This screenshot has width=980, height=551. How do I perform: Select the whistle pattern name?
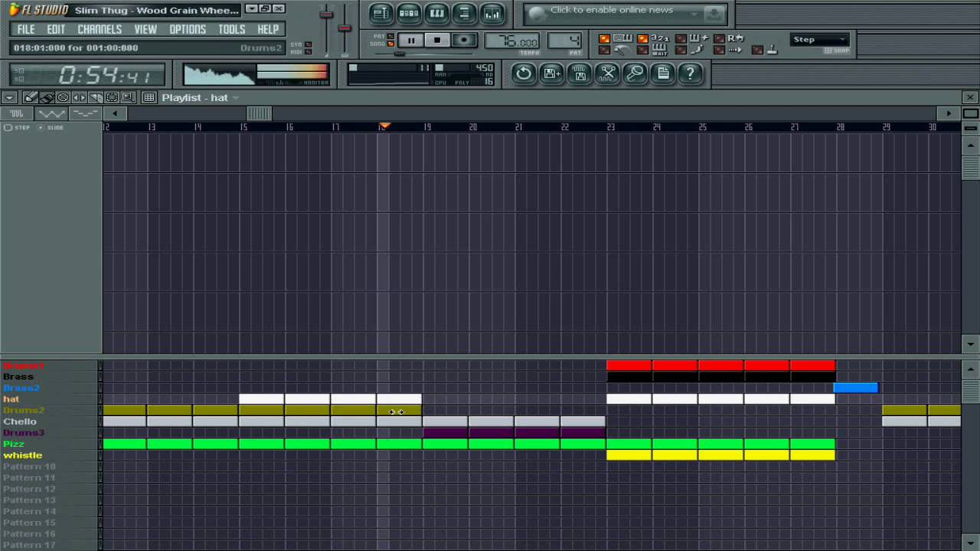point(23,455)
